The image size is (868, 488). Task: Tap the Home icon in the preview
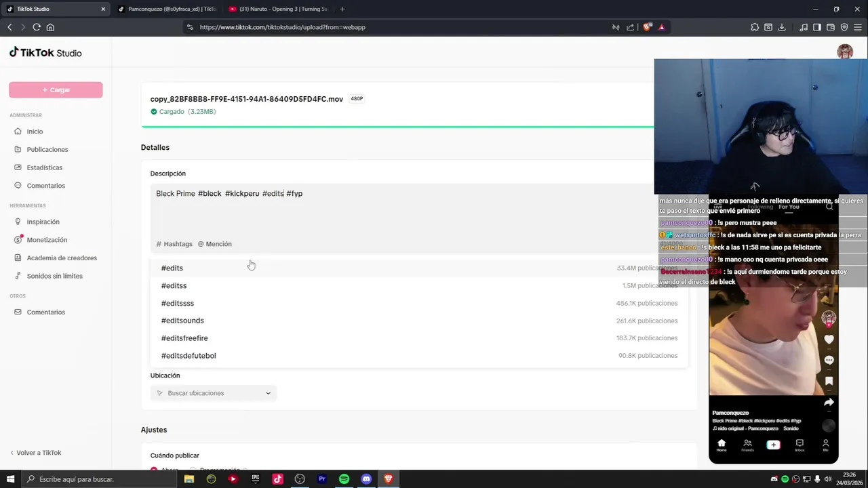[x=722, y=445]
